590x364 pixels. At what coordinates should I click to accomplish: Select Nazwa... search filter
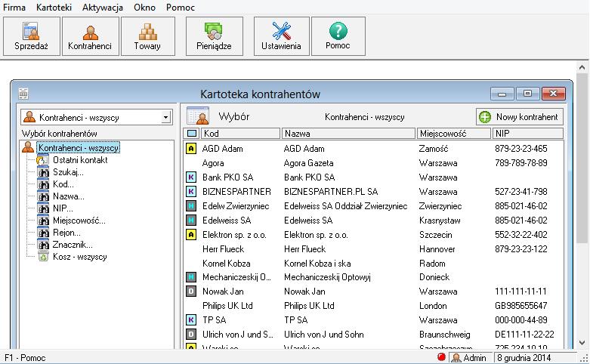point(69,196)
